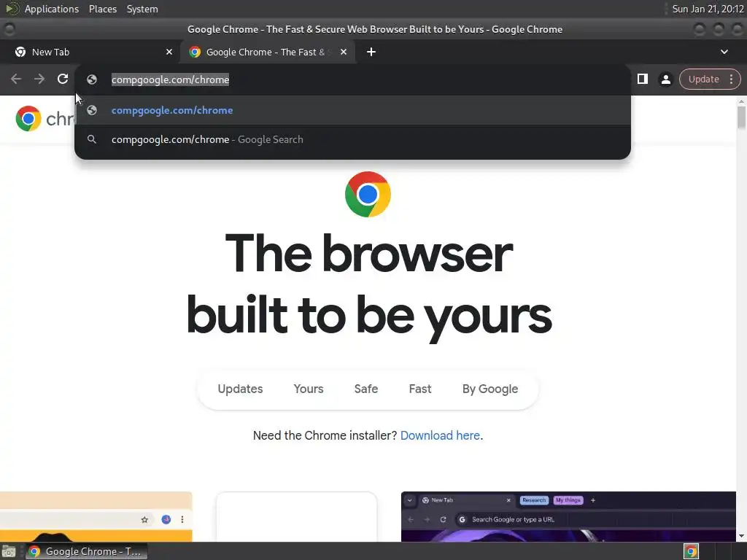The width and height of the screenshot is (747, 560).
Task: Click the browser forward arrow
Action: click(39, 79)
